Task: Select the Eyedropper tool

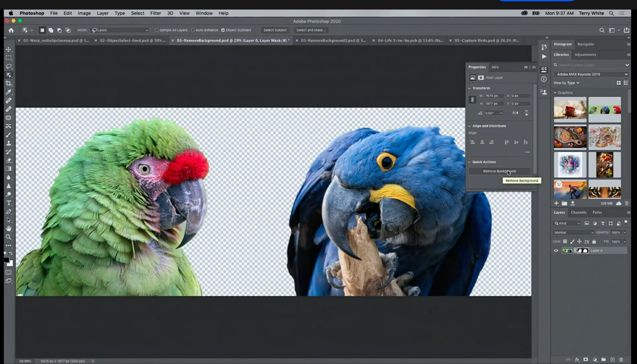Action: (9, 92)
